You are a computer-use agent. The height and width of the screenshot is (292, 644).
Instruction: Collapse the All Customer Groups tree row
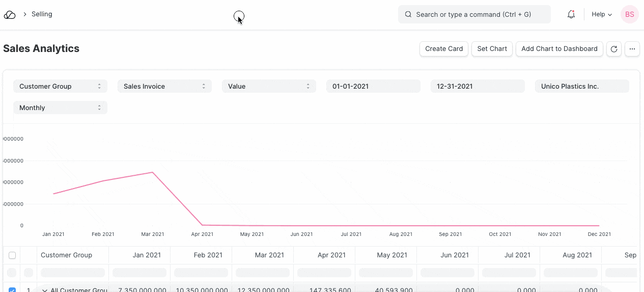click(45, 290)
